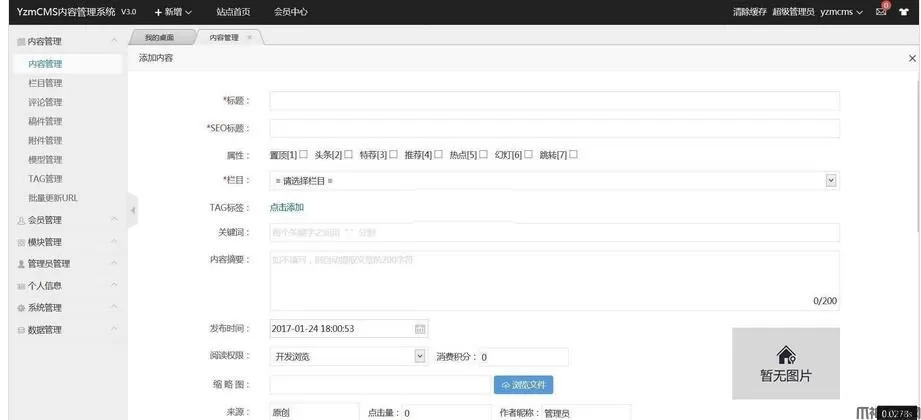Click the 暂无图片 home placeholder image
Screen dimensions: 921x420
point(786,363)
